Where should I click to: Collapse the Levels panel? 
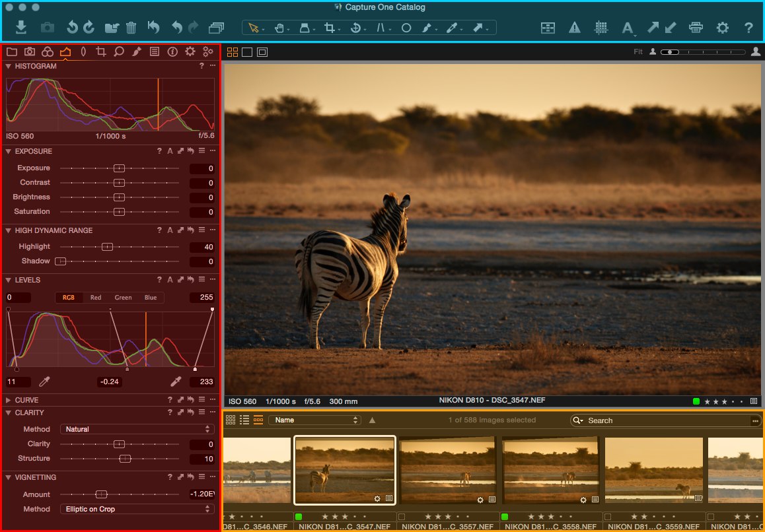click(x=9, y=280)
